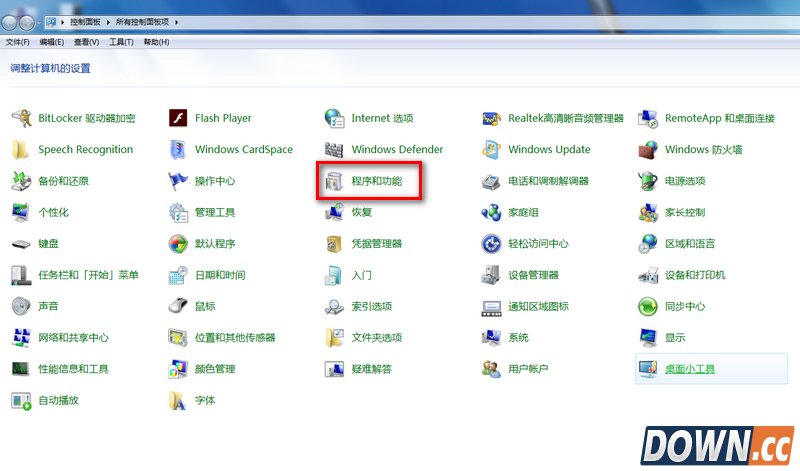The width and height of the screenshot is (800, 471).
Task: Click the 网络和共享中心 link
Action: pos(73,338)
